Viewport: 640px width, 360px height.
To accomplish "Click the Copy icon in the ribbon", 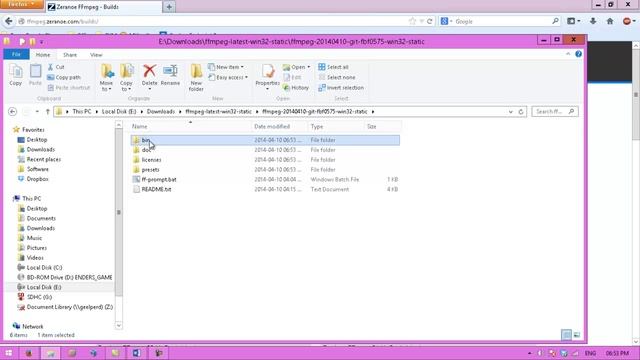I will coord(16,75).
